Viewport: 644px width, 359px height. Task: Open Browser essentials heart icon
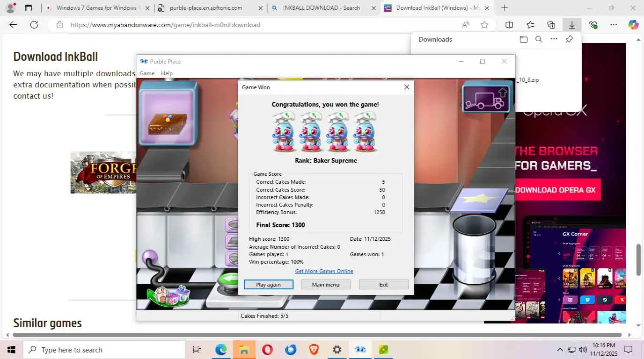click(593, 25)
